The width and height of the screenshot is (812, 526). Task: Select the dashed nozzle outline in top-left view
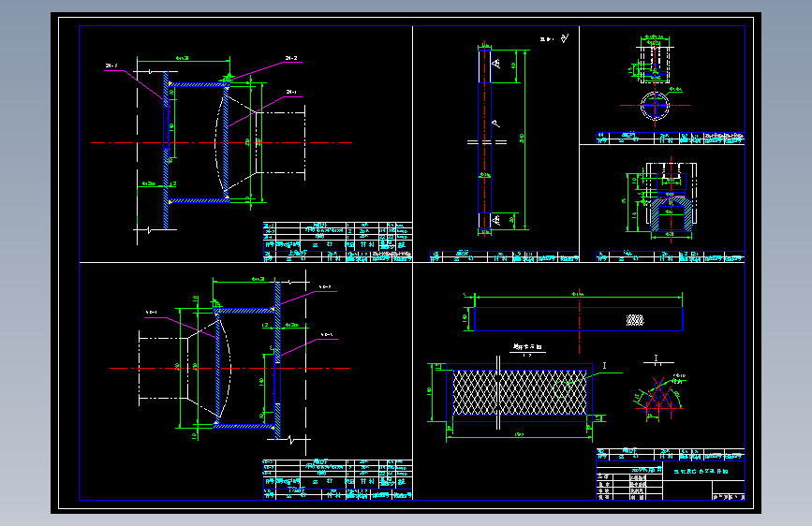click(x=280, y=142)
